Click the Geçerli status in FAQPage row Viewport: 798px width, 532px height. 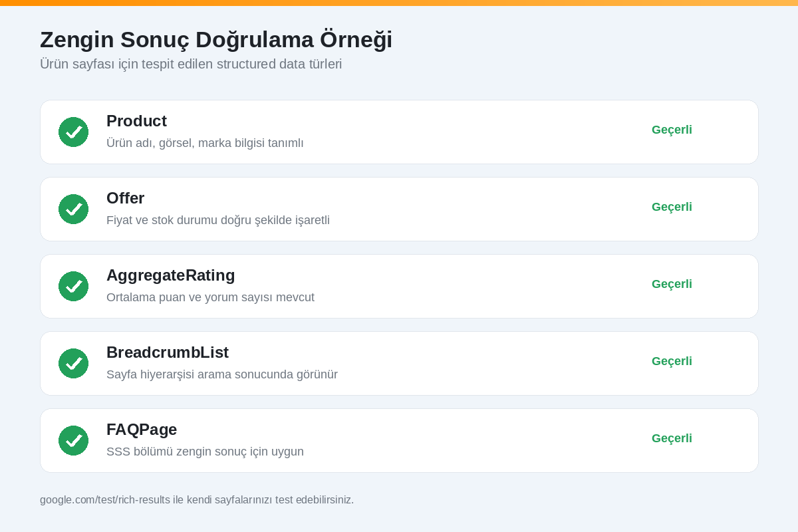click(x=672, y=438)
